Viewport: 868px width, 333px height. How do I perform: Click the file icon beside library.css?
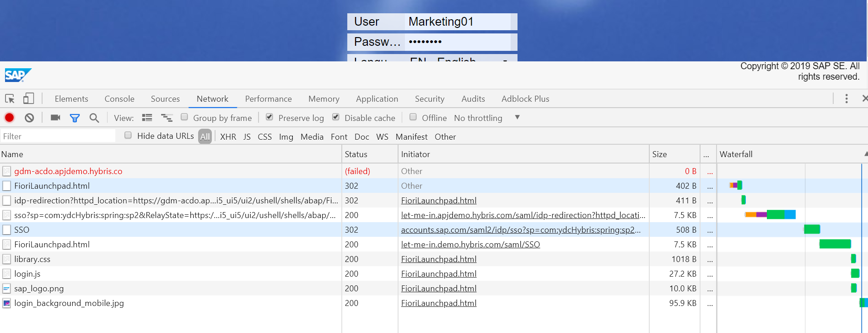point(6,259)
